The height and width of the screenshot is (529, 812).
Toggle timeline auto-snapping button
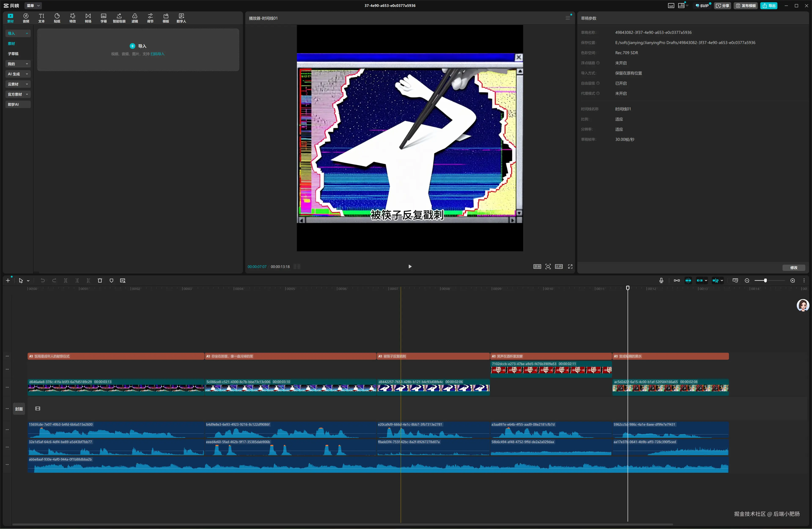(x=688, y=280)
